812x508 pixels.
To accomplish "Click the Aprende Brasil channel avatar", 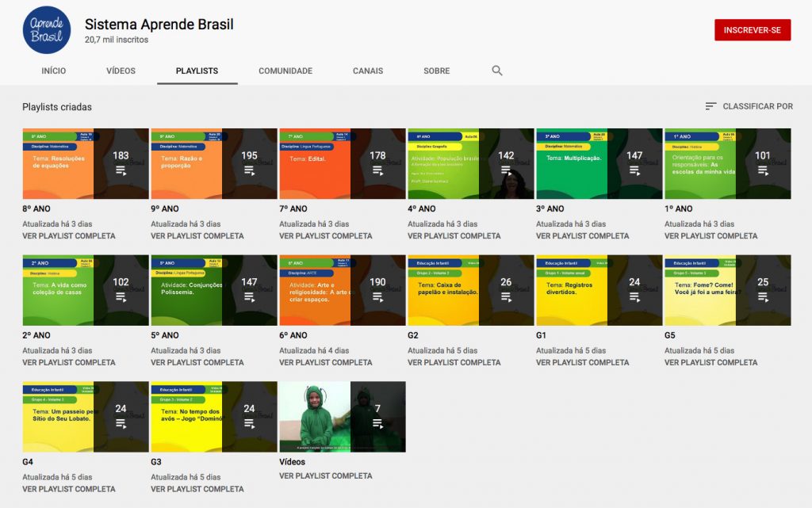I will coord(47,30).
